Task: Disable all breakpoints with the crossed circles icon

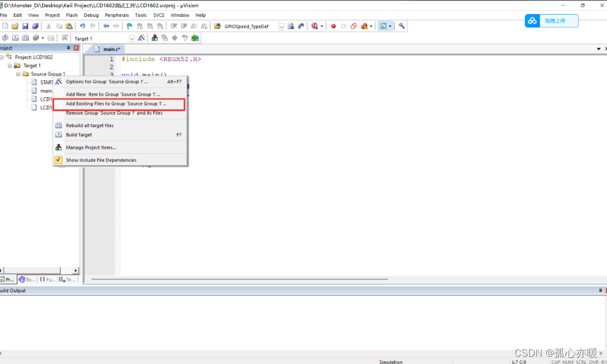Action: point(353,26)
